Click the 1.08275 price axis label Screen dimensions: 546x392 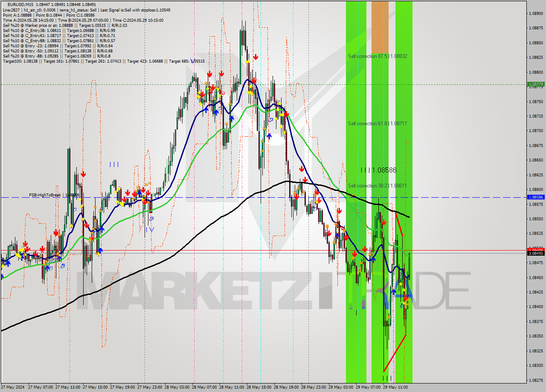coord(536,380)
